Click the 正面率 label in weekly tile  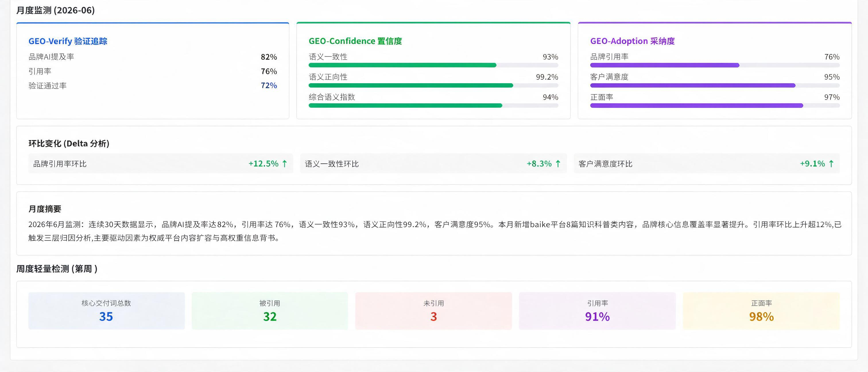762,303
